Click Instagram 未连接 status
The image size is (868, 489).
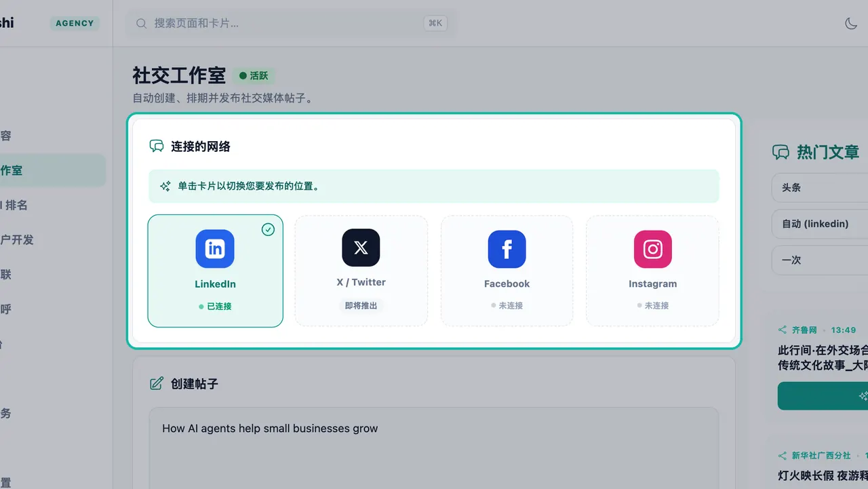652,306
